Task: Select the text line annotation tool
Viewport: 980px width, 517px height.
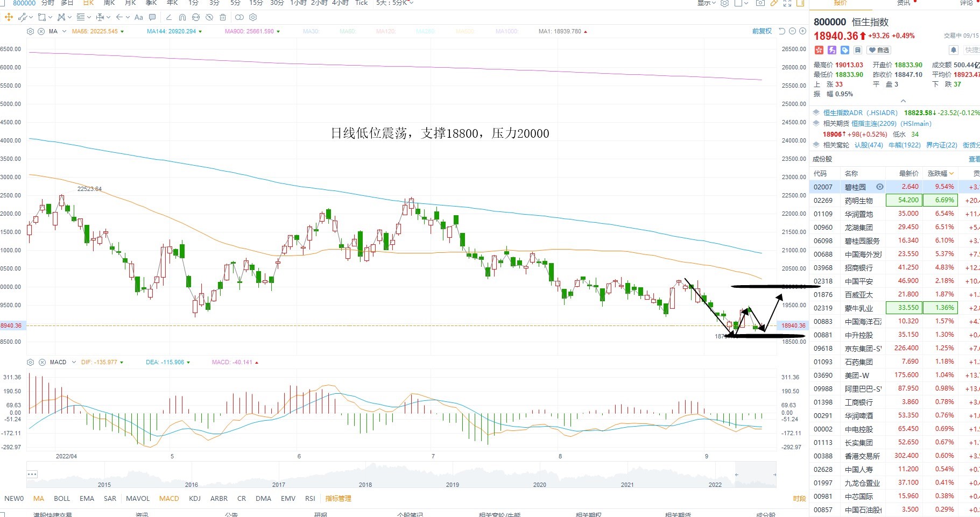Action: [x=81, y=17]
